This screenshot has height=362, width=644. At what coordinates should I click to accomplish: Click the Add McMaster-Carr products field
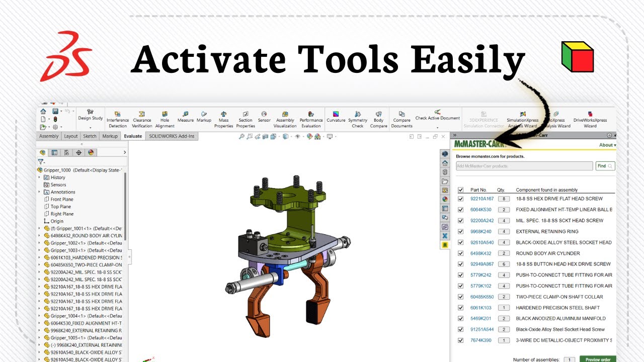click(524, 166)
